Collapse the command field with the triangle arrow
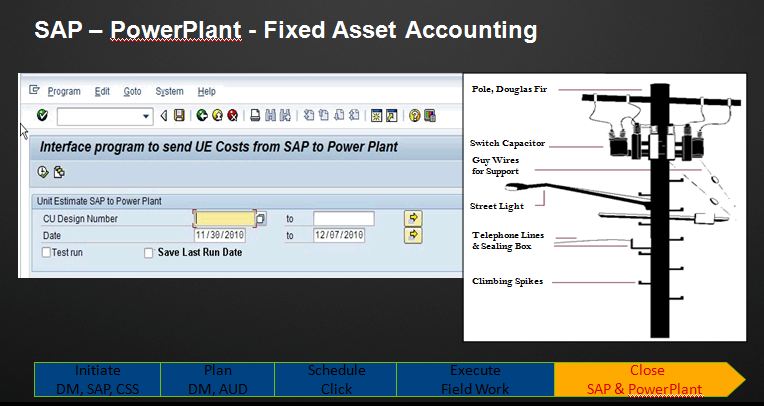This screenshot has width=764, height=406. pos(164,116)
